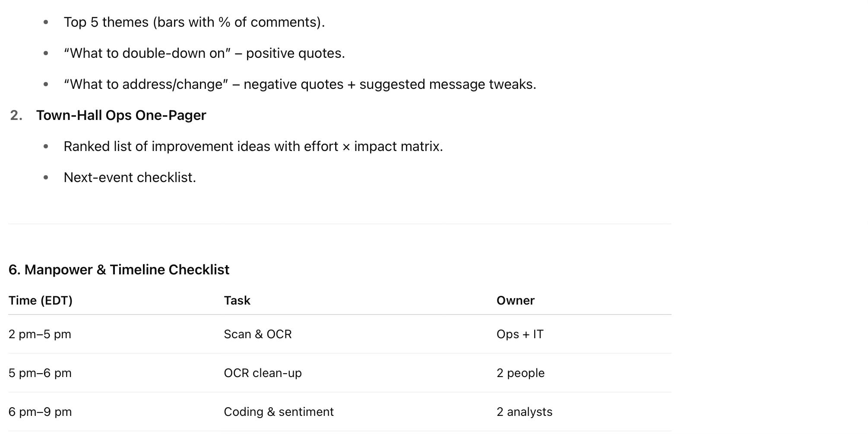Viewport: 868px width, 434px height.
Task: Click the 'Time (EDT)' column header
Action: pyautogui.click(x=41, y=301)
